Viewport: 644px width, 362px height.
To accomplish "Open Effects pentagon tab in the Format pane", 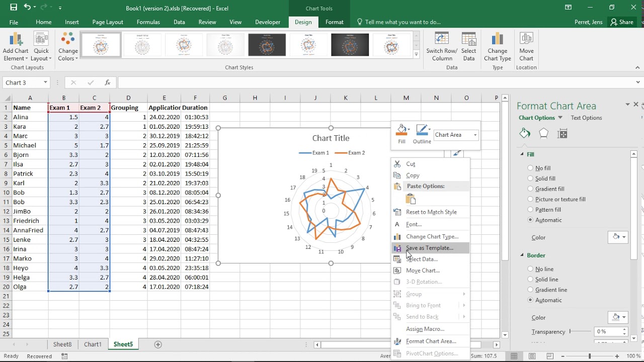I will point(543,133).
